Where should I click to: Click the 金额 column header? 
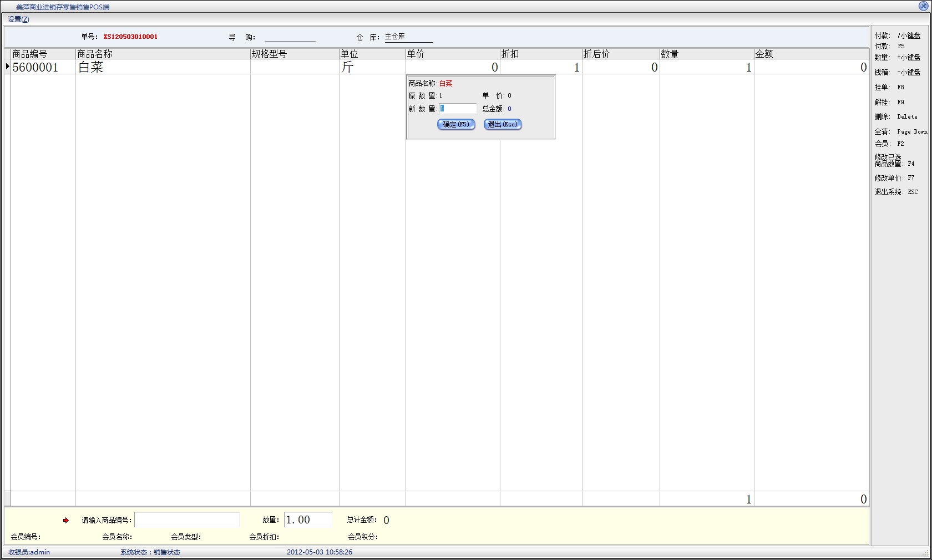tap(811, 54)
